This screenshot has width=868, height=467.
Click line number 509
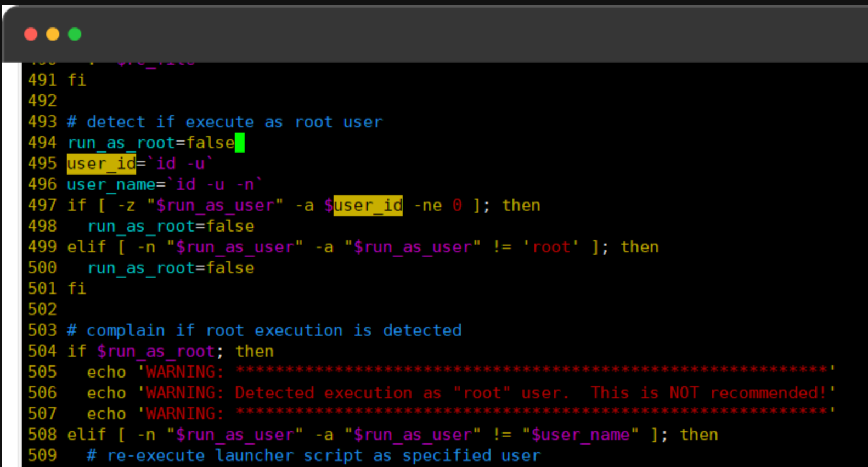(42, 455)
